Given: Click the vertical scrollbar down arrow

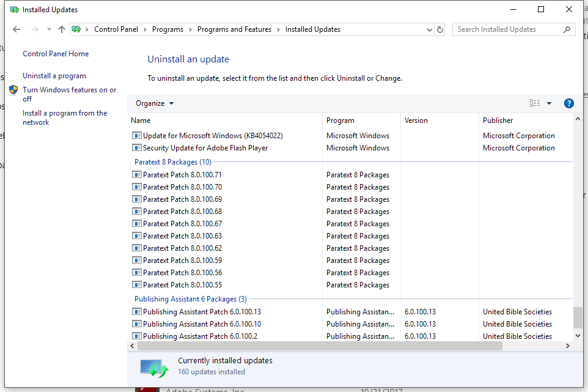Looking at the screenshot, I should 578,336.
